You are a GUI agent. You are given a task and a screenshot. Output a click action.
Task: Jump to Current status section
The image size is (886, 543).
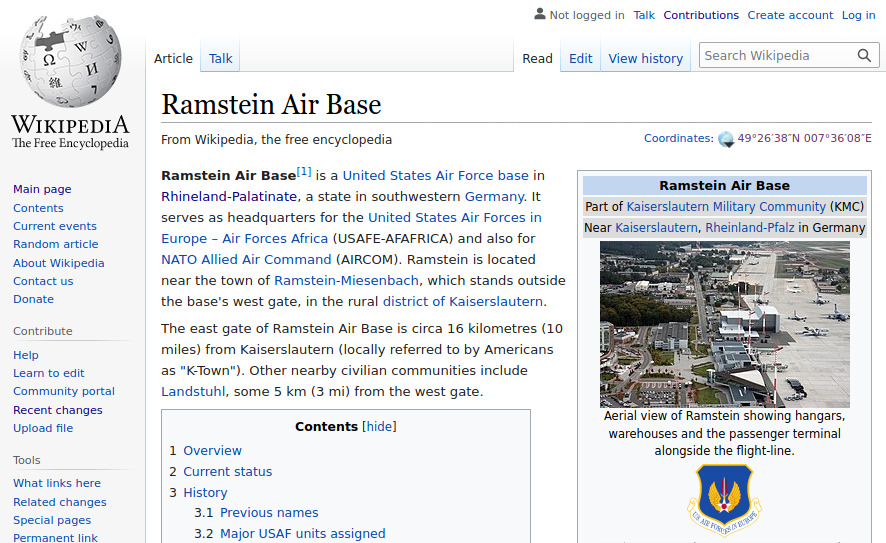click(x=228, y=471)
